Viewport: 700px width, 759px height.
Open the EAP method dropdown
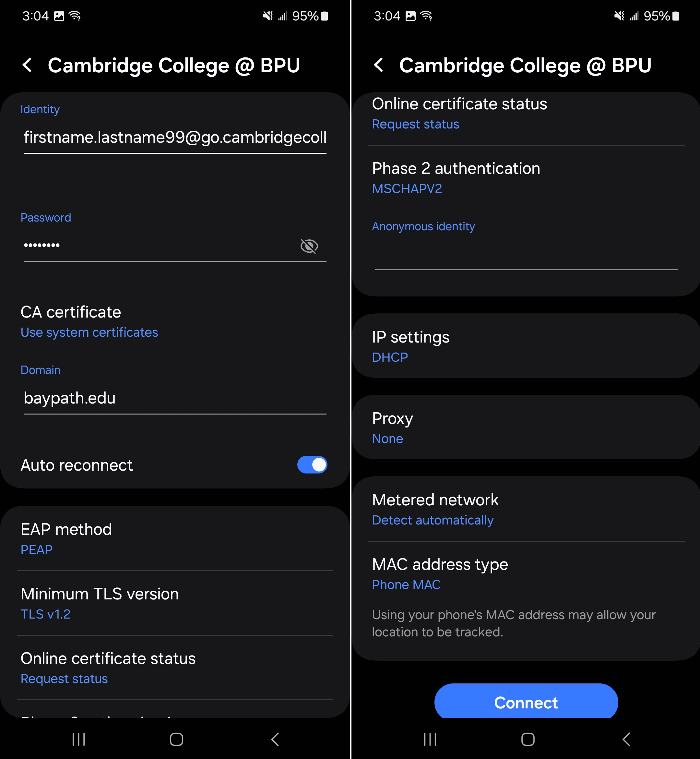point(66,539)
